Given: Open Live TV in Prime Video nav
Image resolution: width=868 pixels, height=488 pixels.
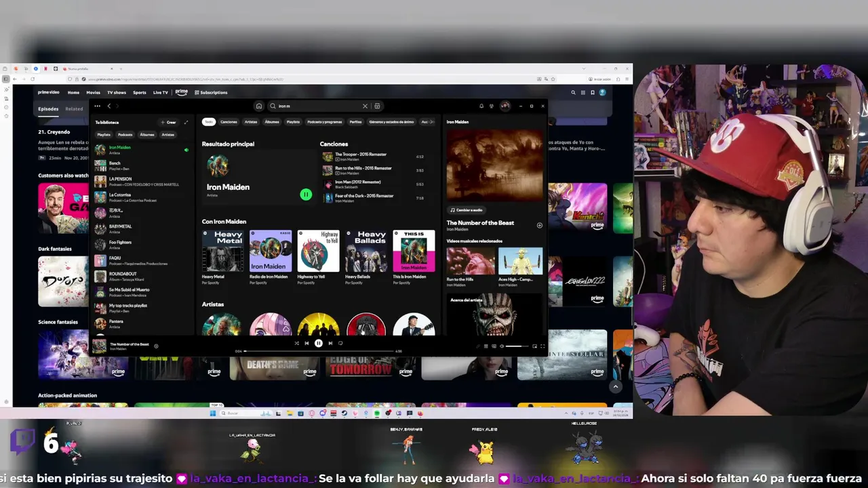Looking at the screenshot, I should tap(161, 92).
